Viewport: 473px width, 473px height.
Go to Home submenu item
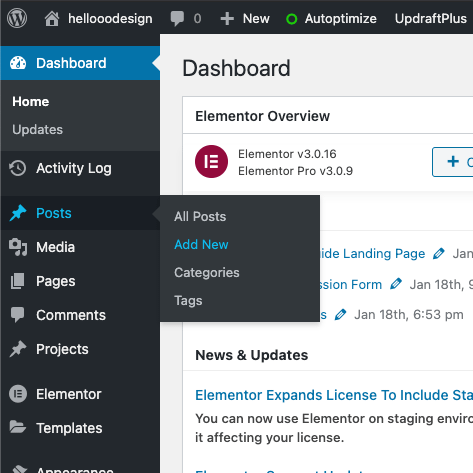pyautogui.click(x=31, y=101)
